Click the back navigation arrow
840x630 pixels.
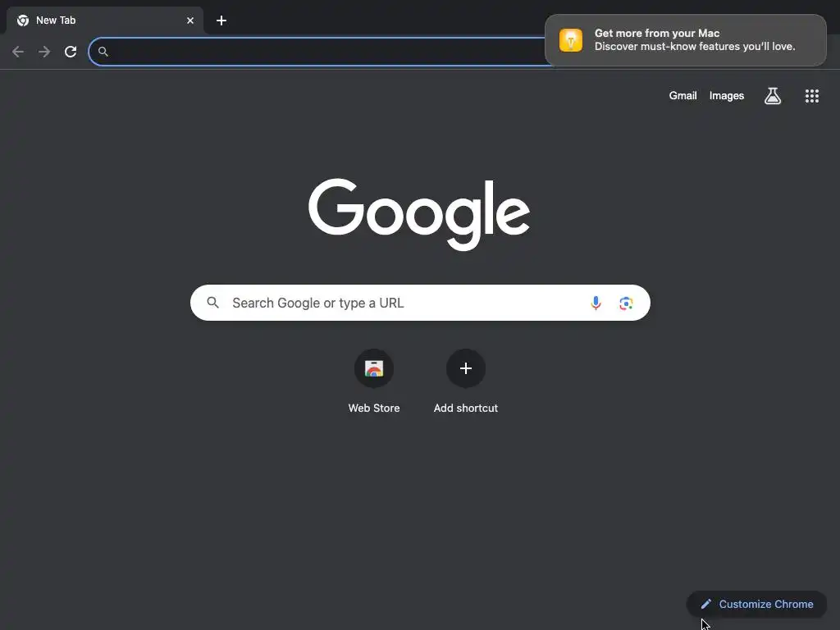pos(18,52)
